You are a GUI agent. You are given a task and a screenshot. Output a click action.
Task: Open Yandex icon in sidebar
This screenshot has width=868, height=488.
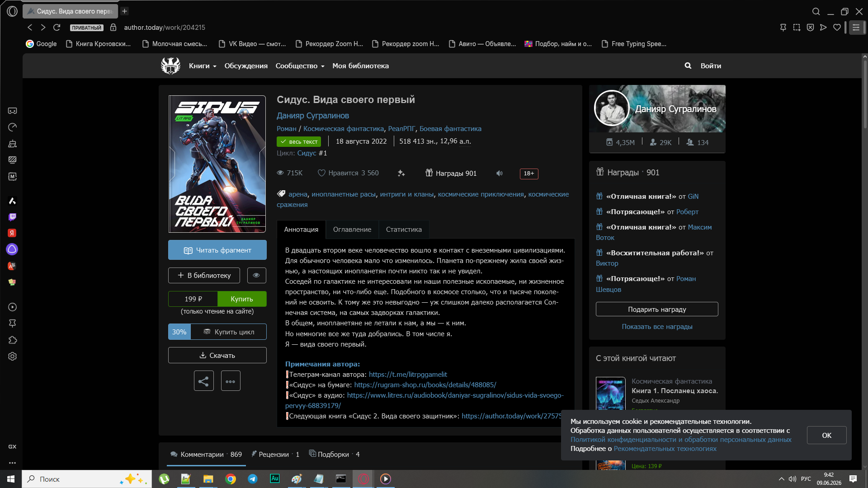pyautogui.click(x=12, y=233)
